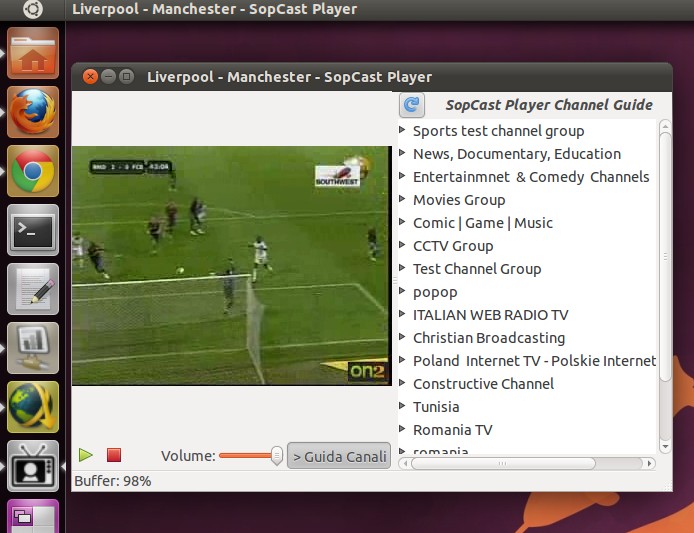Image resolution: width=694 pixels, height=533 pixels.
Task: Click the Buffer: 98% status text
Action: point(112,481)
